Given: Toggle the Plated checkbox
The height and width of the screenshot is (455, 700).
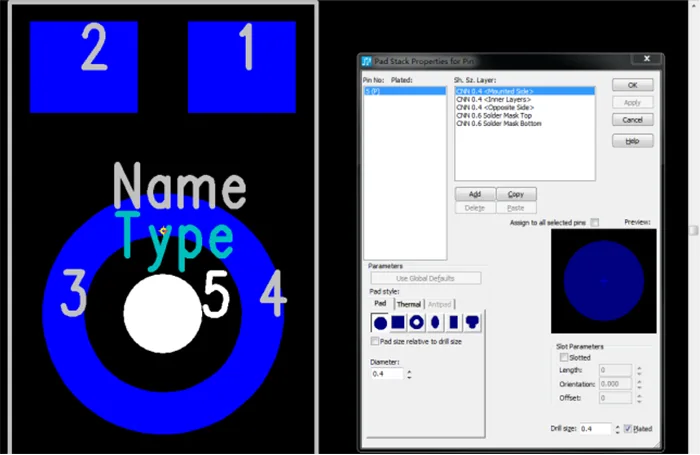Looking at the screenshot, I should pyautogui.click(x=628, y=428).
